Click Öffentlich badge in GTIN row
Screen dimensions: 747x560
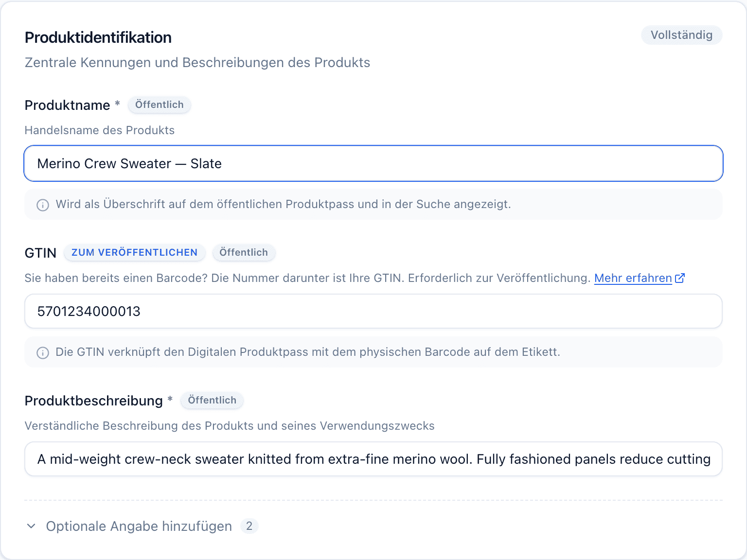pyautogui.click(x=244, y=252)
